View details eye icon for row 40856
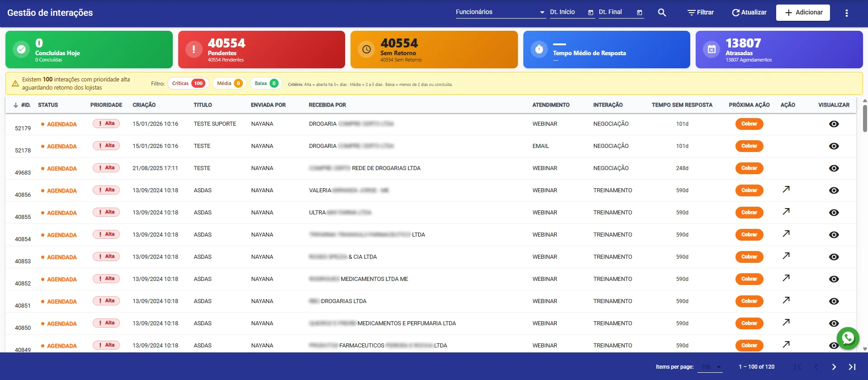This screenshot has height=380, width=868. (x=834, y=190)
